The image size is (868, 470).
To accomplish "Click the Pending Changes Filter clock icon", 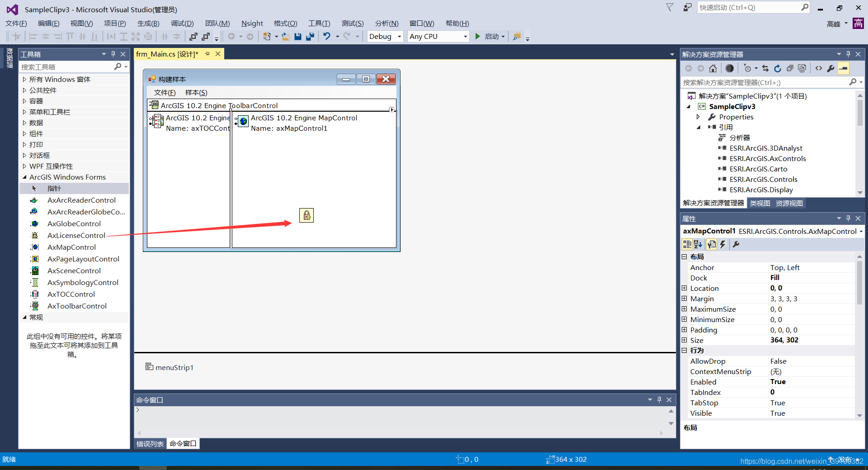I will pyautogui.click(x=747, y=68).
